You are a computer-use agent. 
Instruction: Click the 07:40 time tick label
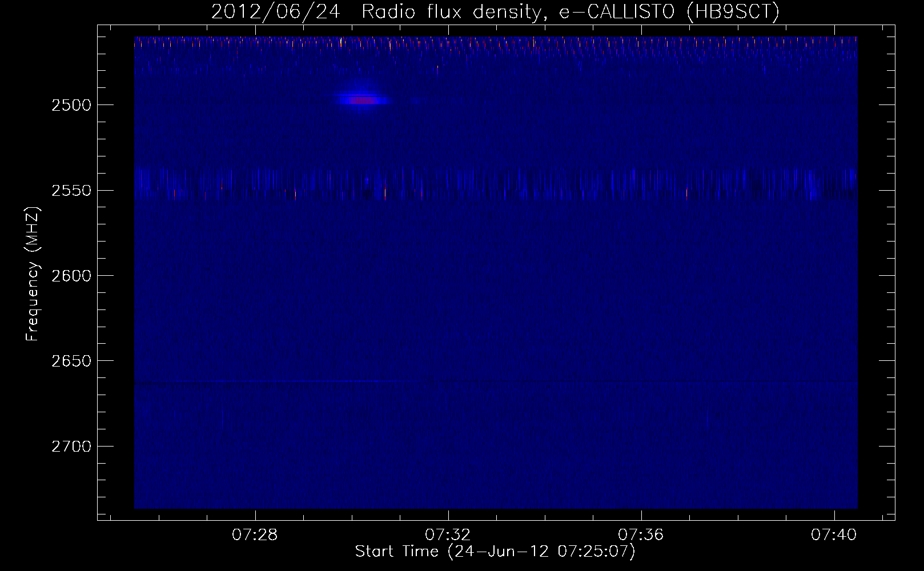[x=834, y=534]
